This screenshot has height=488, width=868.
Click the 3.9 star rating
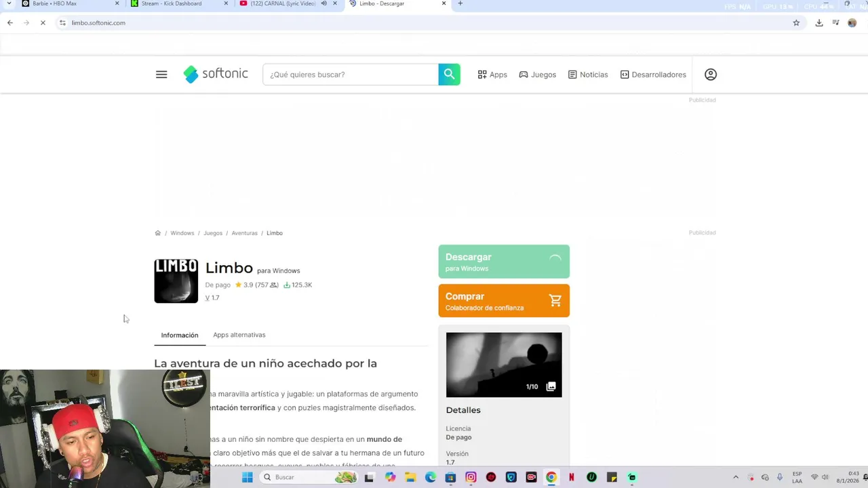click(x=256, y=285)
